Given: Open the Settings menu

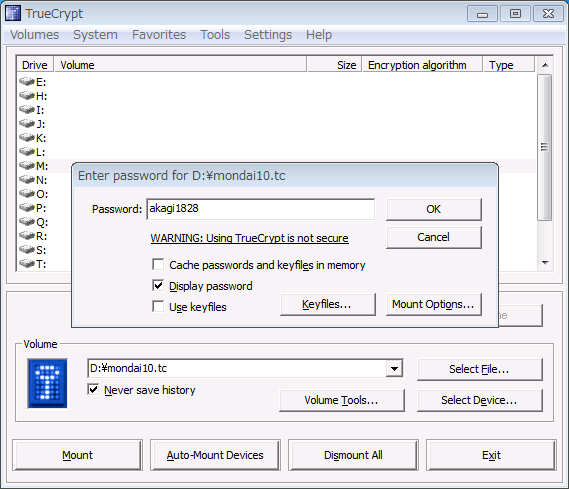Looking at the screenshot, I should (x=268, y=35).
